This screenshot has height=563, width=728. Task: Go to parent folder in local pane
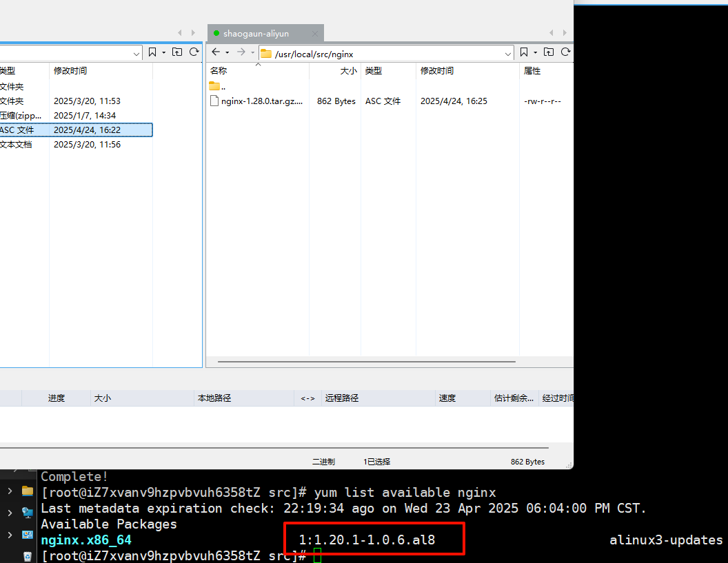(x=177, y=52)
